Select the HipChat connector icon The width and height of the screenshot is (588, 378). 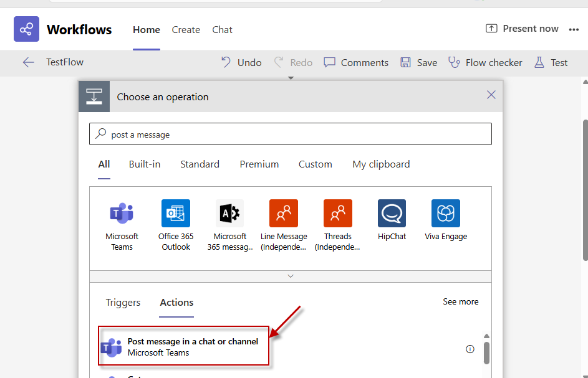pyautogui.click(x=392, y=214)
